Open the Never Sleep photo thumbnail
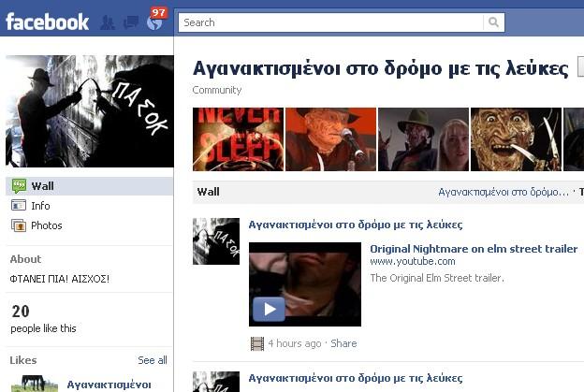Viewport: 584px width, 392px height. point(238,139)
